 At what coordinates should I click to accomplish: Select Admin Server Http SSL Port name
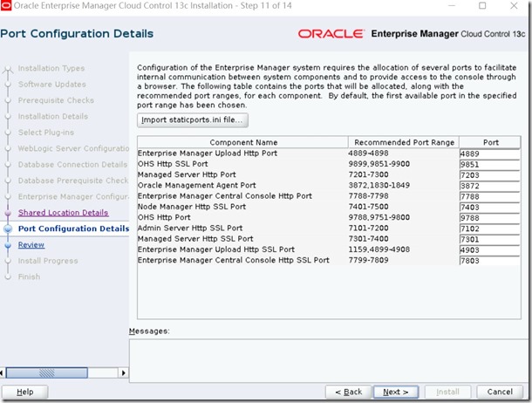pyautogui.click(x=190, y=228)
